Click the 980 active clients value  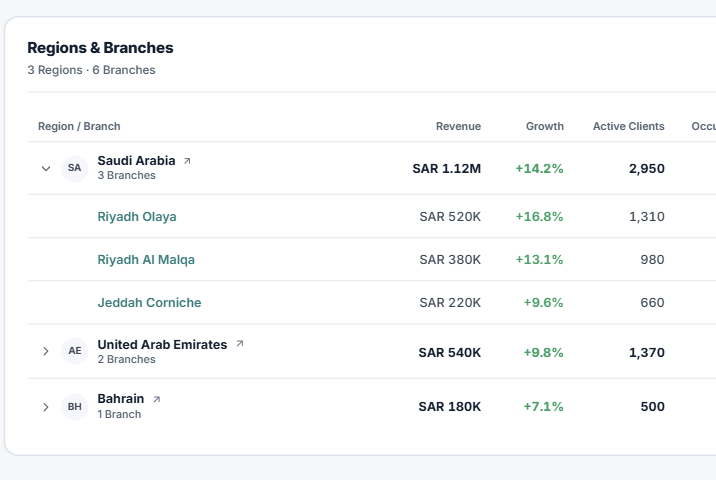tap(652, 259)
